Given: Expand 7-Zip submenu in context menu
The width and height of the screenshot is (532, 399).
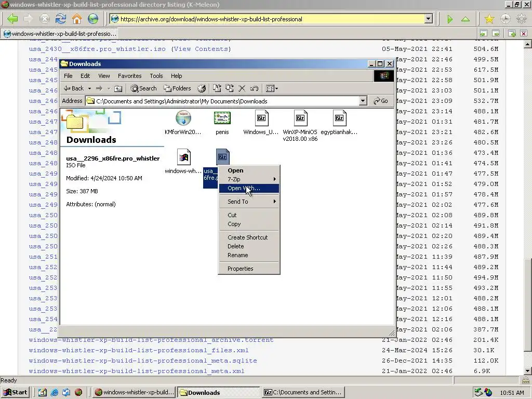Looking at the screenshot, I should [x=249, y=179].
